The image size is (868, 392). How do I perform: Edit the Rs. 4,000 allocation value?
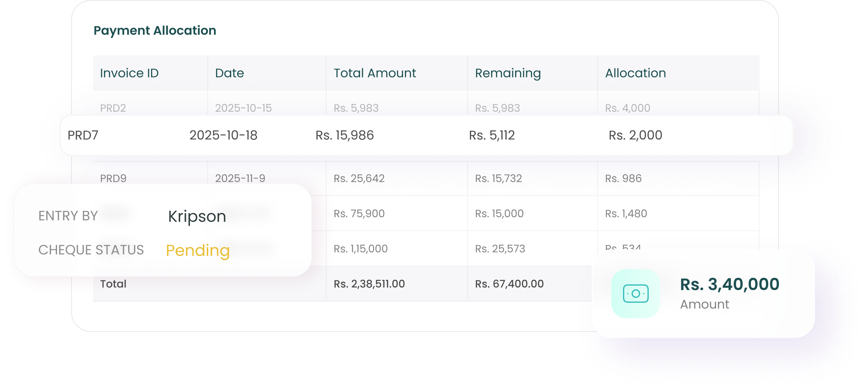coord(627,108)
